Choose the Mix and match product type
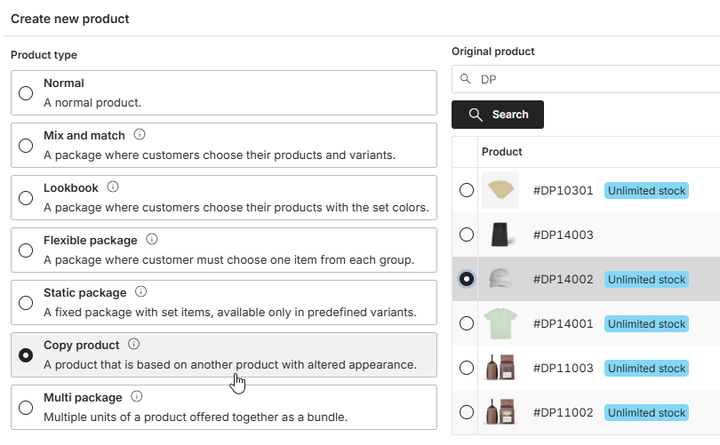The height and width of the screenshot is (445, 720). tap(26, 145)
